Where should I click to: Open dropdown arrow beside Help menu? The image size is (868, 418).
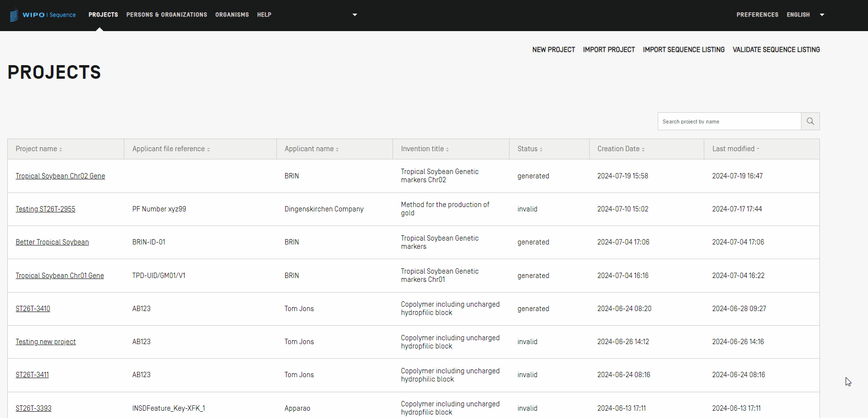355,15
